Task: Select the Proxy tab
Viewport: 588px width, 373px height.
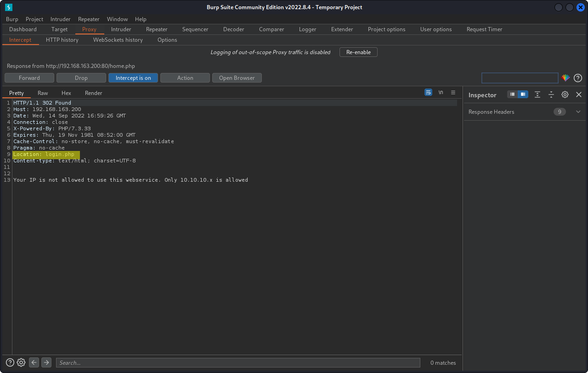Action: pos(89,29)
